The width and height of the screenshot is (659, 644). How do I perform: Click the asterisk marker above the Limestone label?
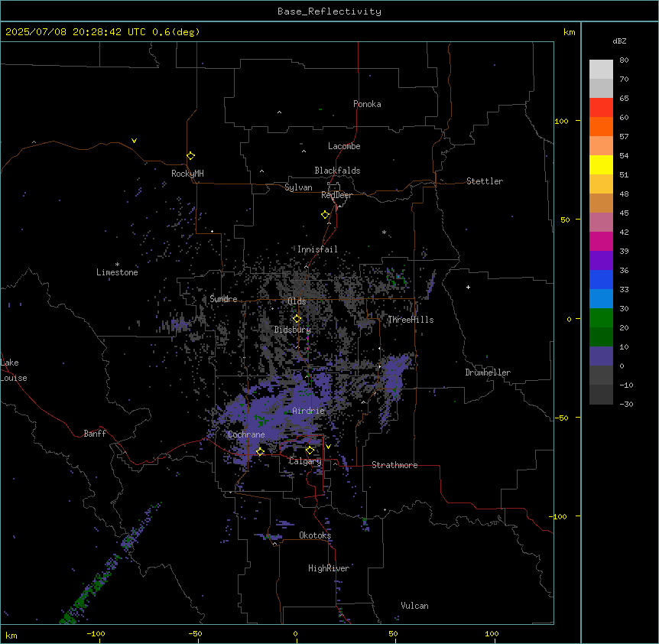pos(117,265)
